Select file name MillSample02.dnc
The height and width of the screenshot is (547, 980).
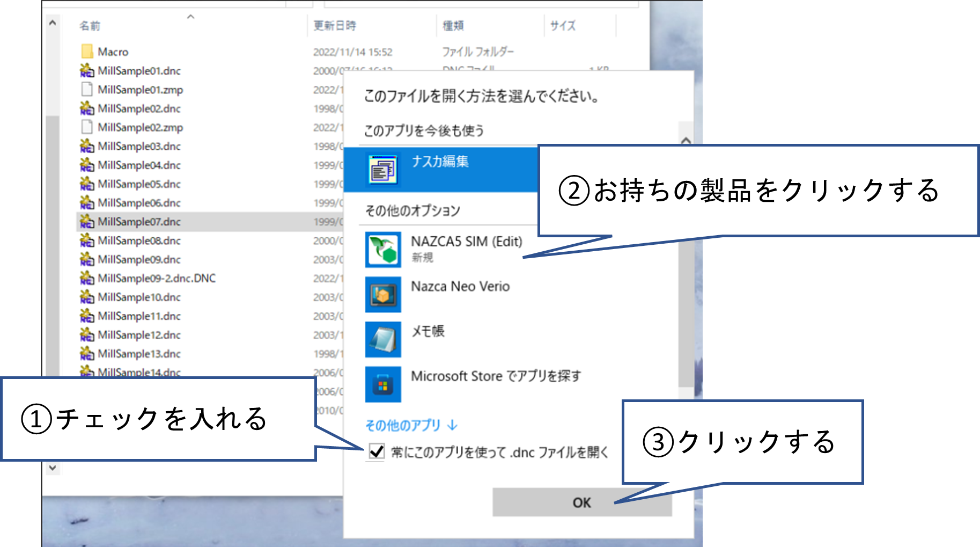click(139, 108)
